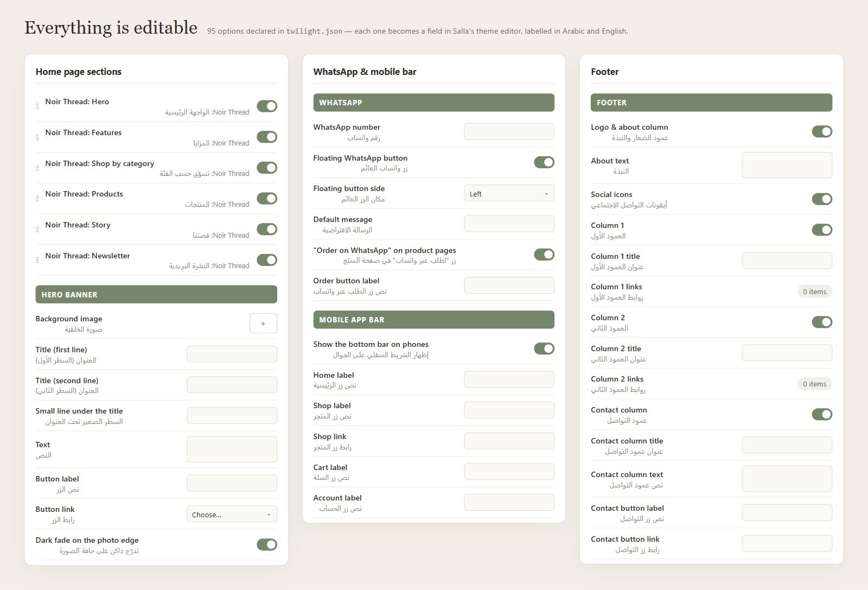This screenshot has width=868, height=590.
Task: Click drag handle beside Noir Thread: Features
Action: coord(37,137)
